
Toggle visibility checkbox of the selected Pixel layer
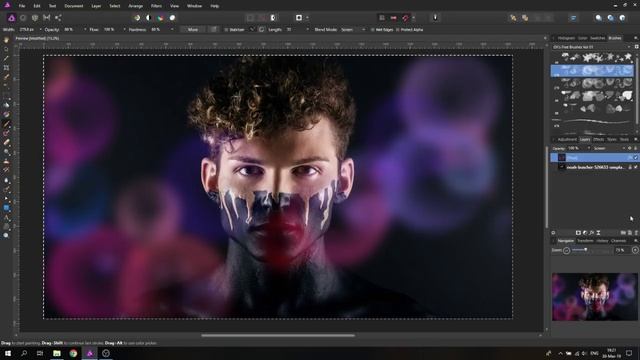click(x=636, y=158)
